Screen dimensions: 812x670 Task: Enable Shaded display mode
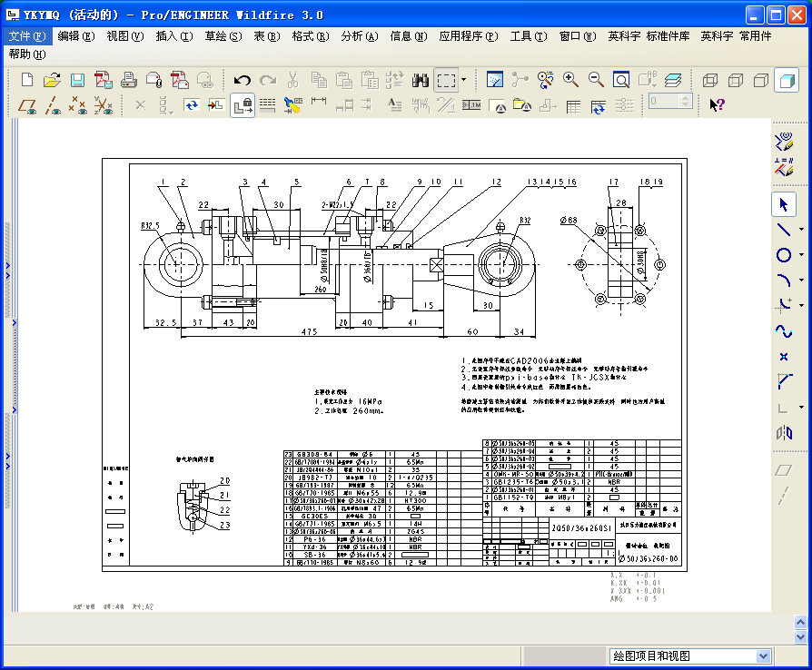tap(786, 80)
